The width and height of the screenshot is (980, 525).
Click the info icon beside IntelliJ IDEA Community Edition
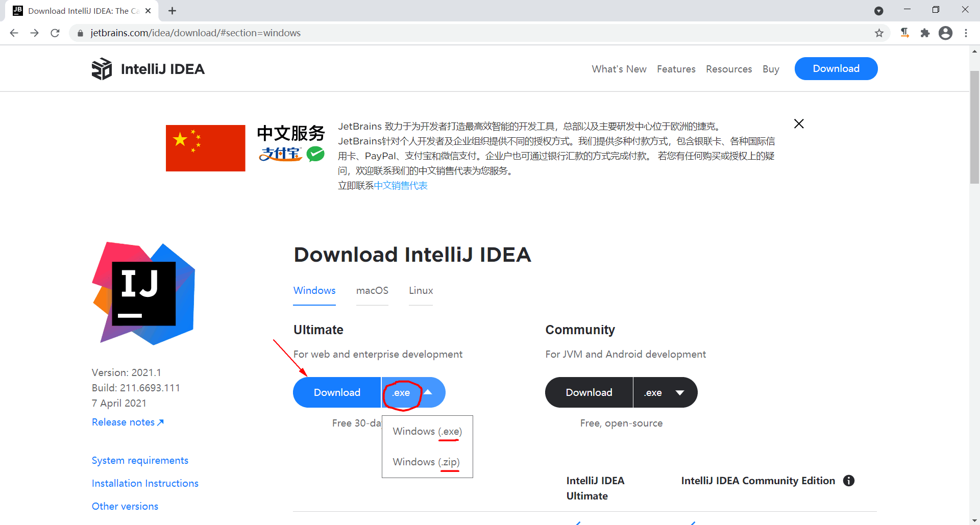849,480
